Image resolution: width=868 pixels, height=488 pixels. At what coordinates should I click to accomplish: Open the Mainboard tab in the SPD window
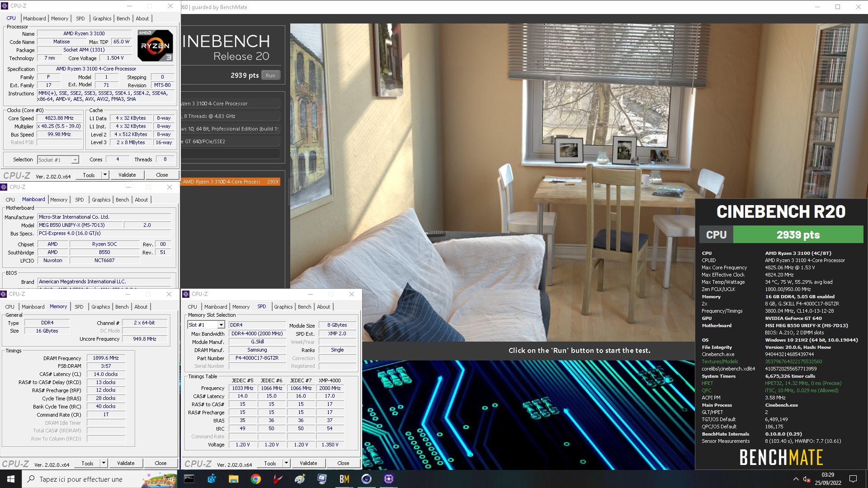[216, 307]
